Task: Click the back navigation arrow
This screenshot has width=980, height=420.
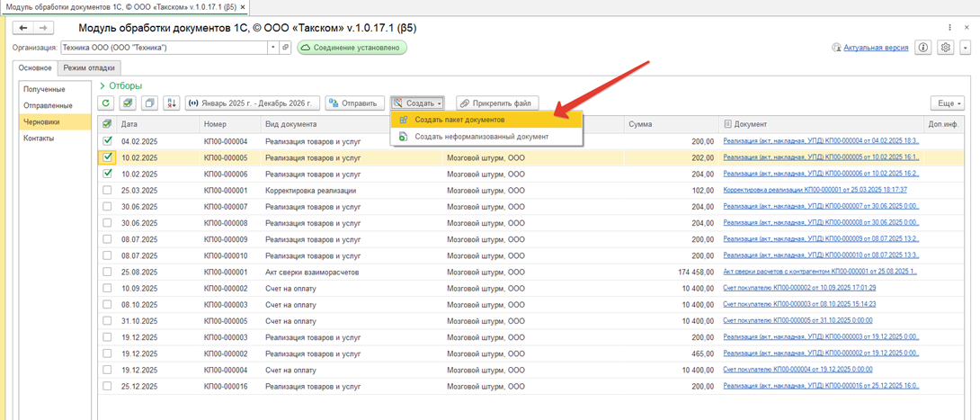Action: (23, 29)
